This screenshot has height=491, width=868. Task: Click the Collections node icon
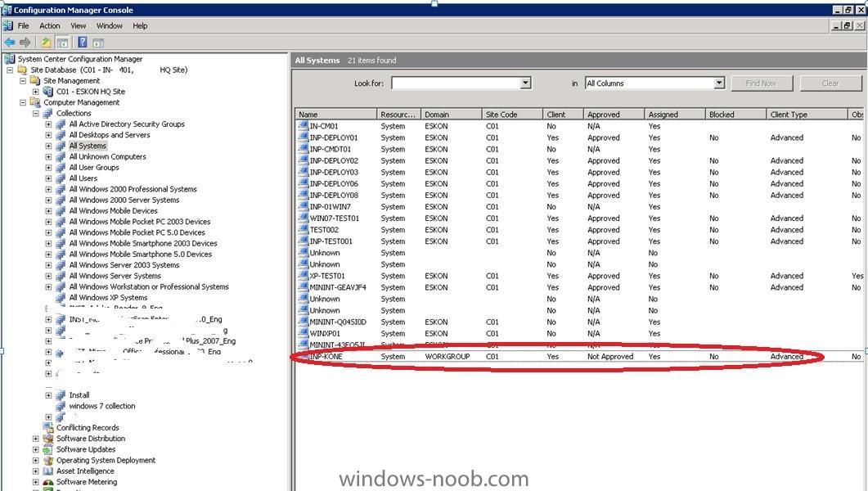(x=47, y=113)
